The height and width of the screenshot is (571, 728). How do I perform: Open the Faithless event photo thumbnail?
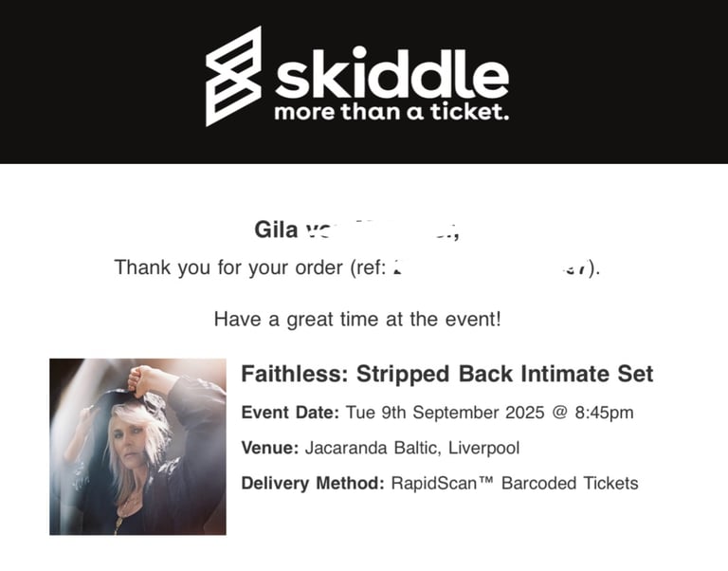[137, 447]
